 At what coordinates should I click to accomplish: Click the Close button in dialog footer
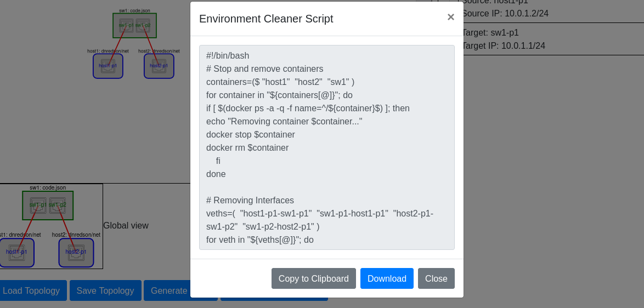pos(436,278)
